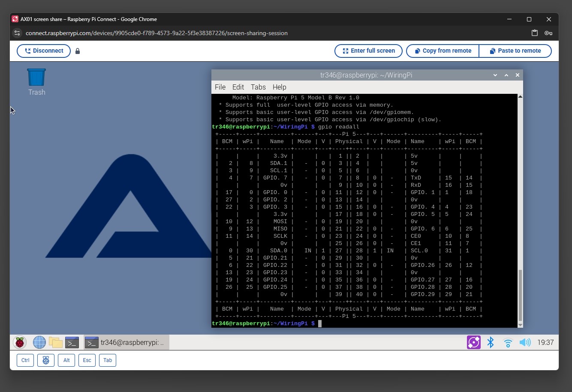Open the terminal Tabs menu
Screen dimensions: 572x392
[x=258, y=87]
